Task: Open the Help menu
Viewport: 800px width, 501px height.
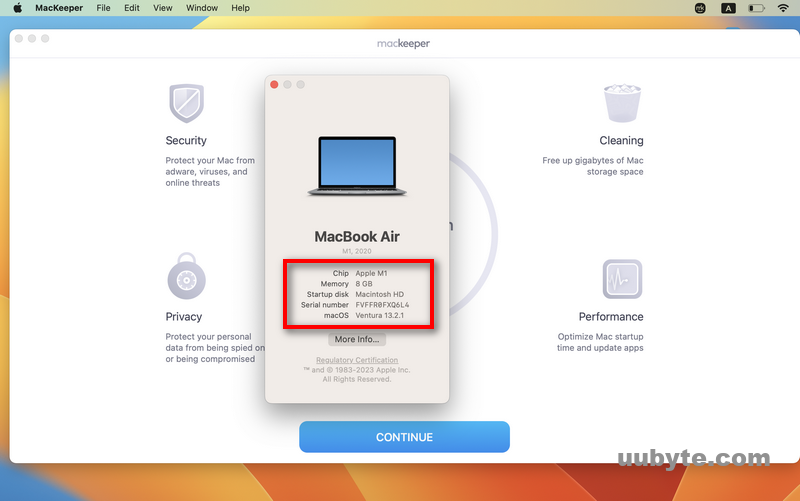Action: click(240, 8)
